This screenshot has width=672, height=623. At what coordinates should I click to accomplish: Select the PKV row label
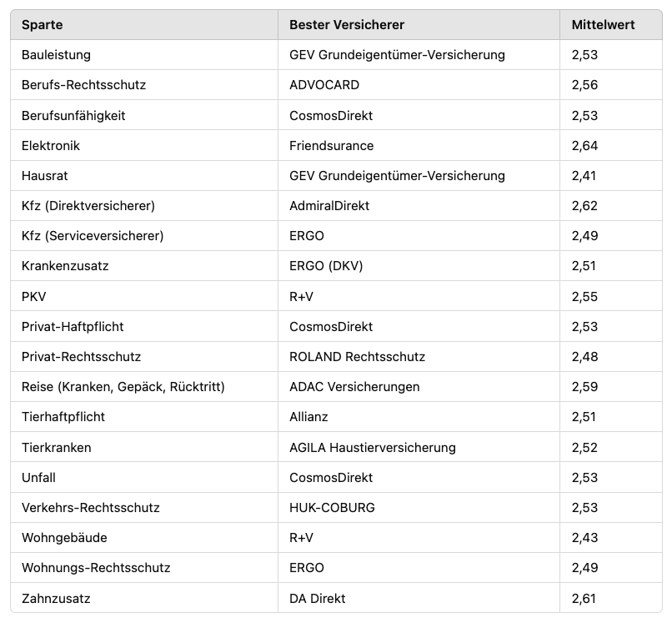(x=33, y=296)
